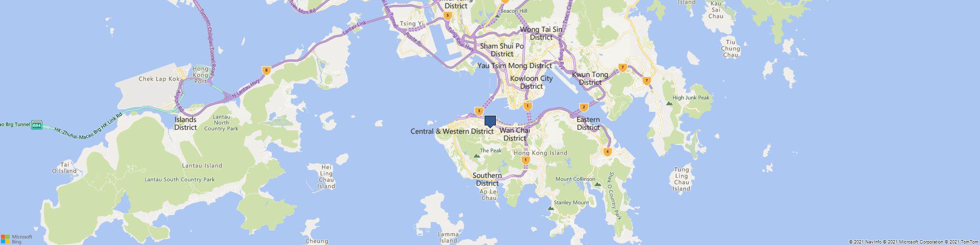The image size is (980, 245).
Task: Click the Southern District label
Action: (x=487, y=179)
